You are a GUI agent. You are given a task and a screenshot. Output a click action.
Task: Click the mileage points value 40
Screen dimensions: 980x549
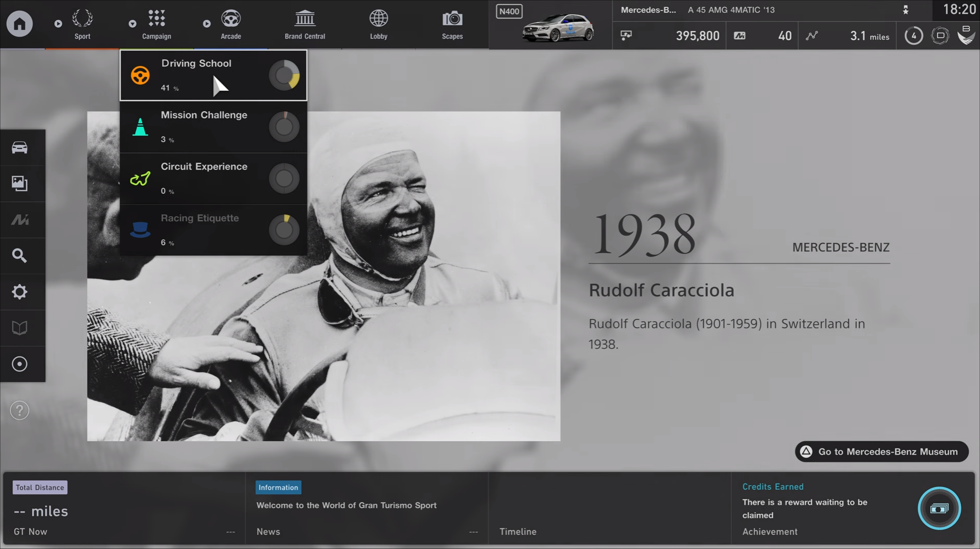tap(785, 36)
